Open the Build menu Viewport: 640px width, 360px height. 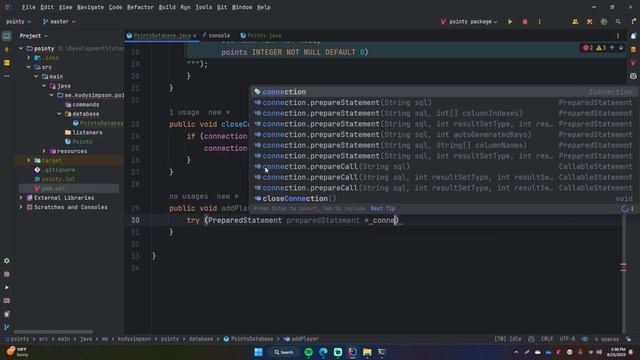click(167, 7)
